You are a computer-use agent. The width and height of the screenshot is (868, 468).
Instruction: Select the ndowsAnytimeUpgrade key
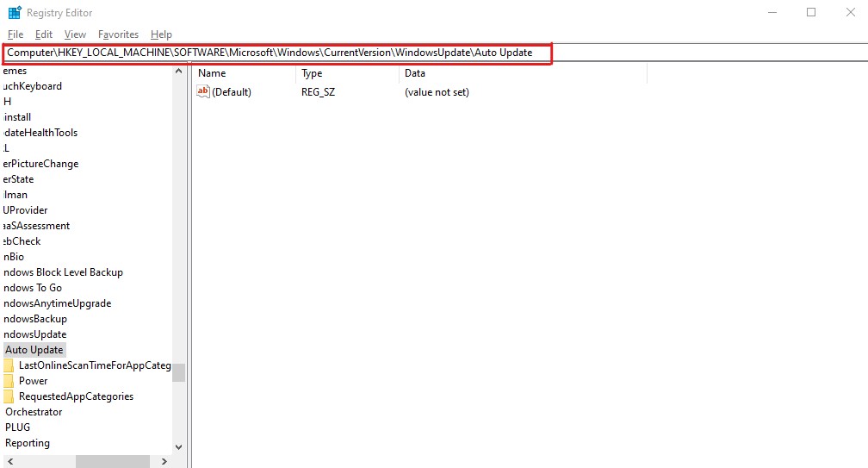(x=57, y=303)
